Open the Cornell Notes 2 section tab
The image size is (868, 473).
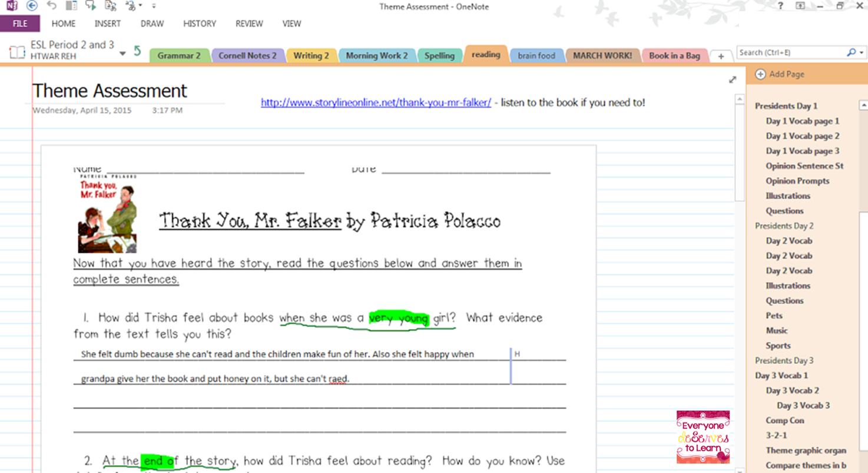point(247,55)
